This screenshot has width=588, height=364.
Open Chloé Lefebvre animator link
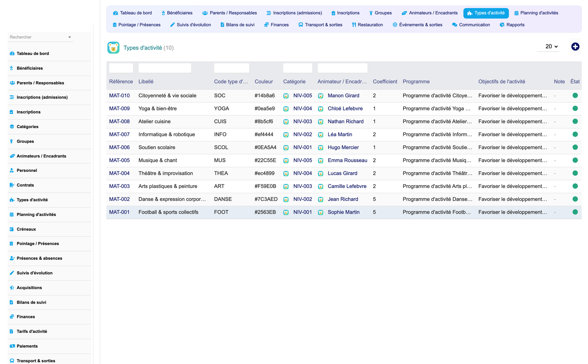coord(345,108)
